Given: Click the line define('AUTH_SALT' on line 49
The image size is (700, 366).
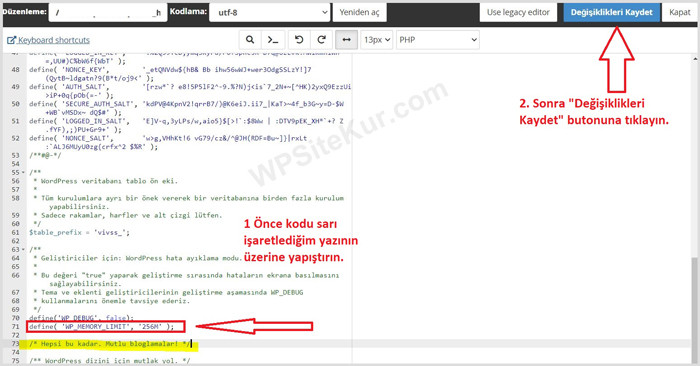Looking at the screenshot, I should click(x=190, y=87).
